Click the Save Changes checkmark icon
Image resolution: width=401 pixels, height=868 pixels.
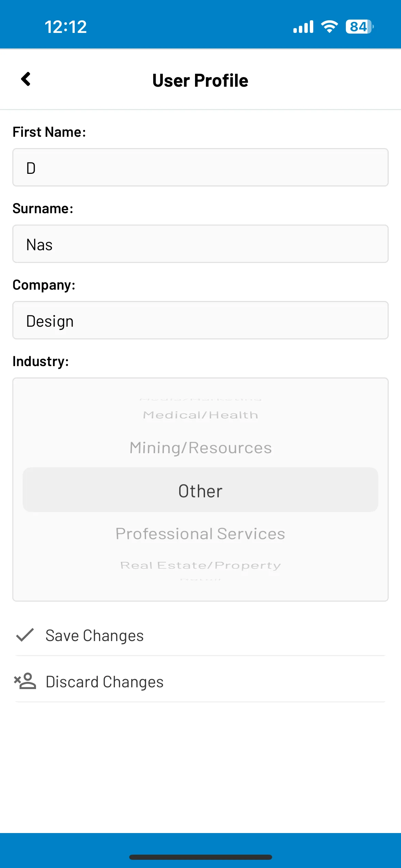click(25, 635)
